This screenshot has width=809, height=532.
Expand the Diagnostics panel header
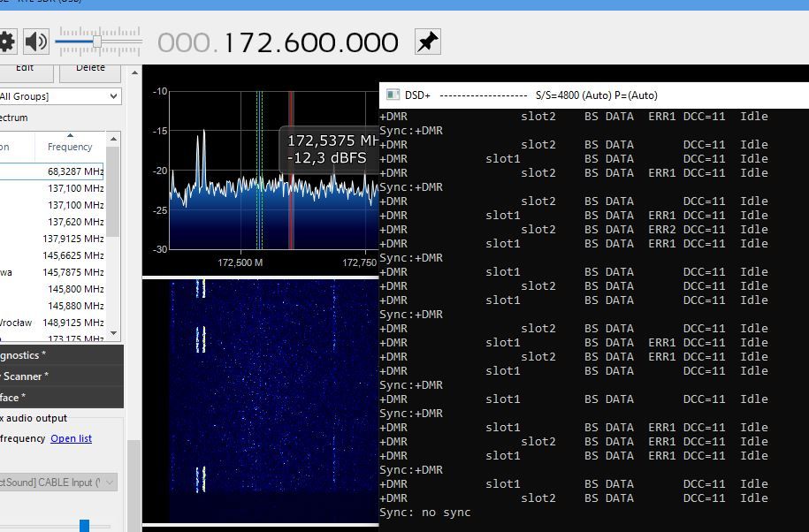point(61,355)
